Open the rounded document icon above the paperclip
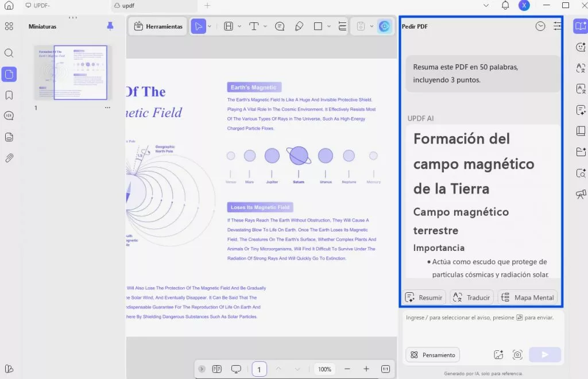 pos(9,137)
